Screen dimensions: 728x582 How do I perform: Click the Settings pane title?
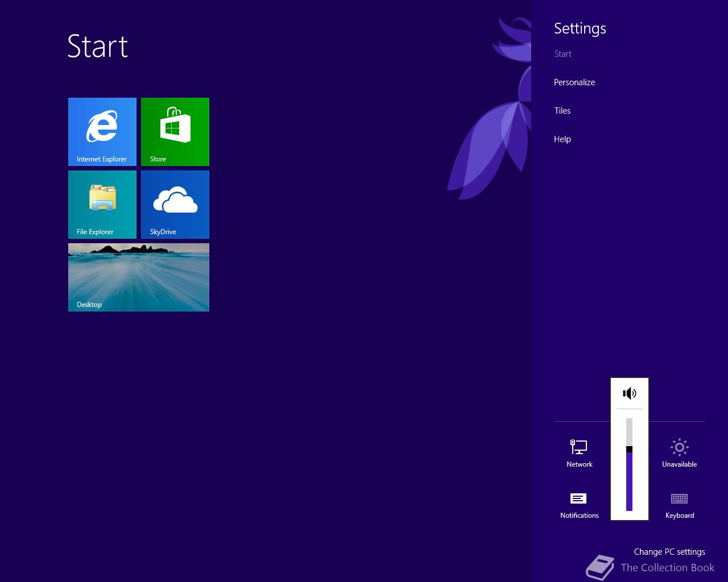pos(580,28)
